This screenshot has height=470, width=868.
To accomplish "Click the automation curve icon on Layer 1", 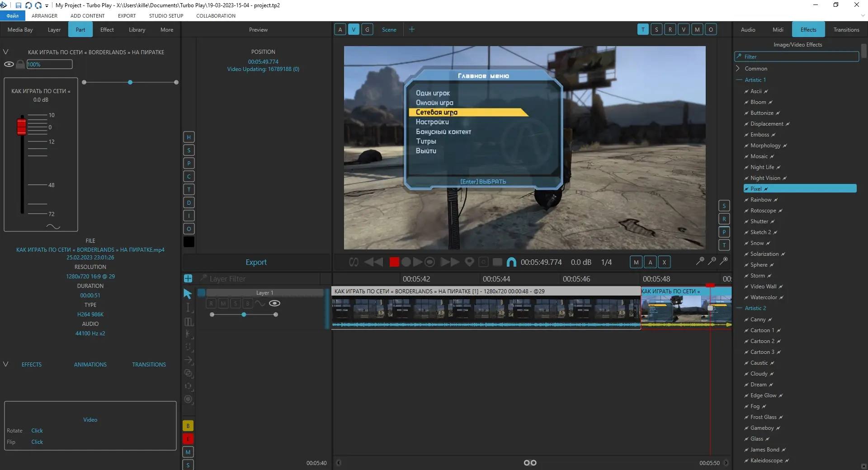I will (260, 303).
